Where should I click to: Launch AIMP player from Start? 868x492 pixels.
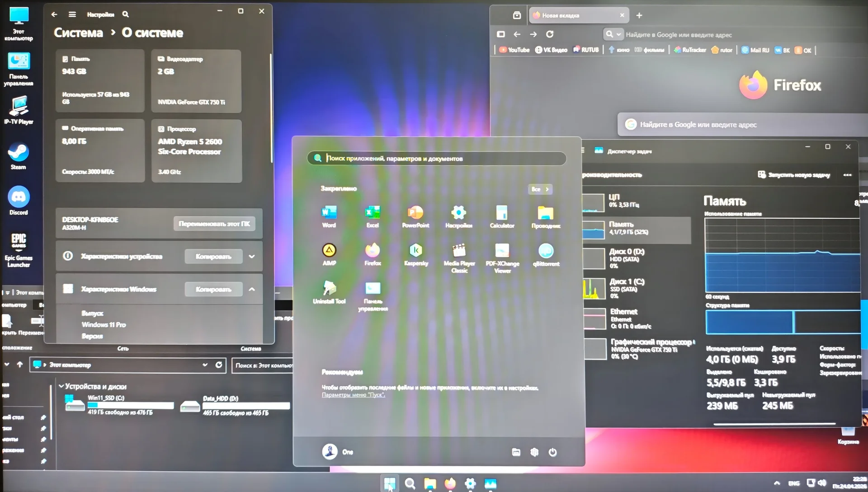point(329,254)
